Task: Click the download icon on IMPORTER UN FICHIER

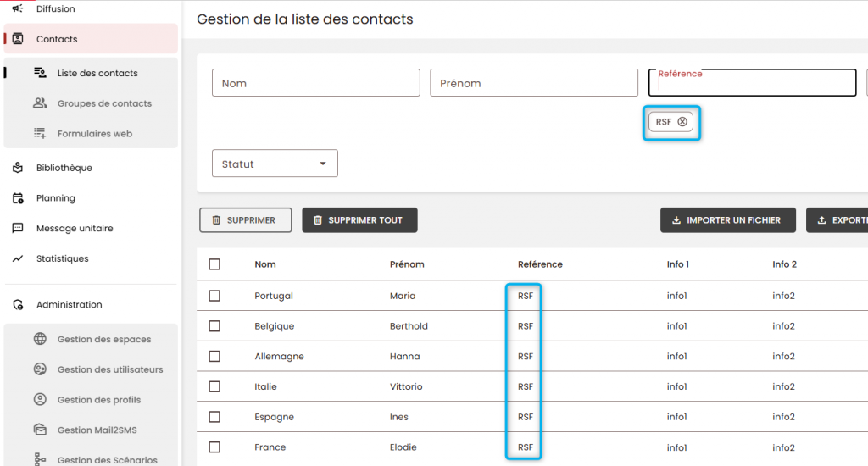Action: [x=676, y=220]
